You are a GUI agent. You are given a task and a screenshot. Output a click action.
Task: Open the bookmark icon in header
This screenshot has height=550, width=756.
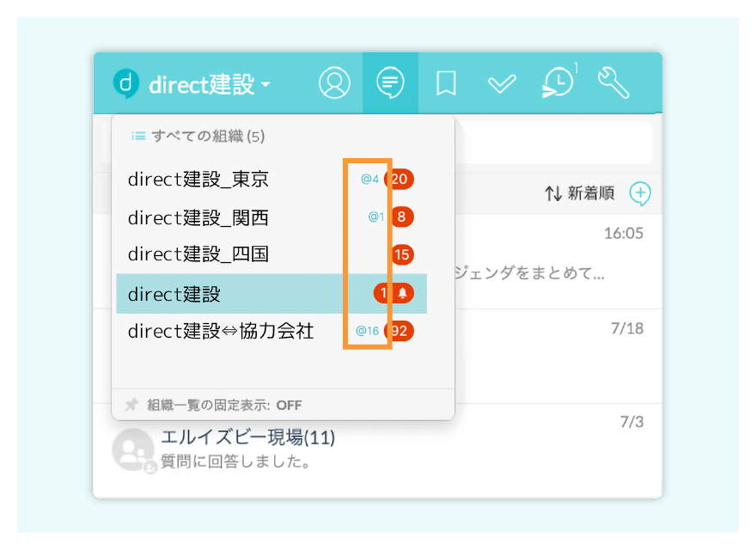tap(446, 83)
